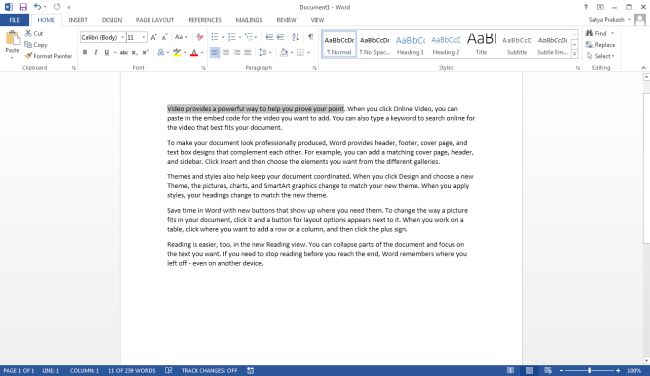Switch to PAGE LAYOUT tab
The image size is (650, 376).
tap(155, 20)
